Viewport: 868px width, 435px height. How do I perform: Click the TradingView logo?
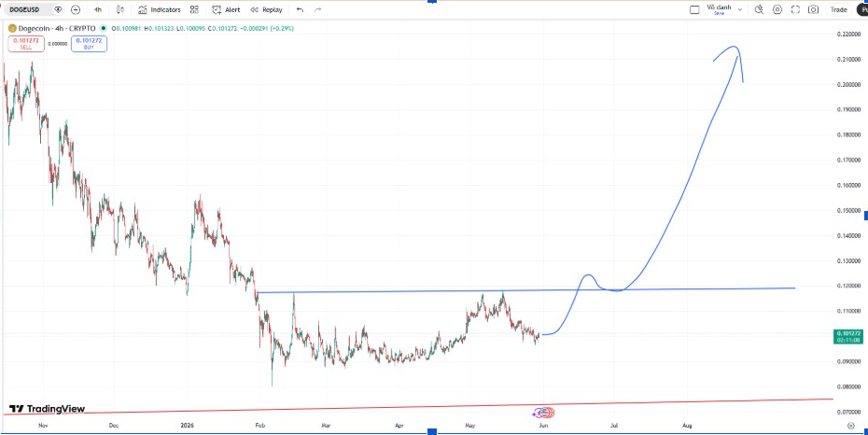tap(48, 409)
